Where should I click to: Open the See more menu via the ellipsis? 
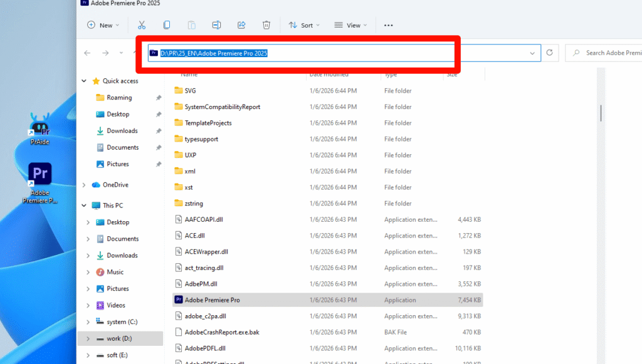tap(388, 25)
